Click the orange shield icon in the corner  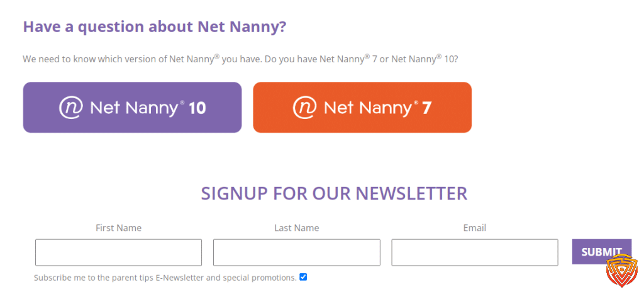[x=622, y=271]
